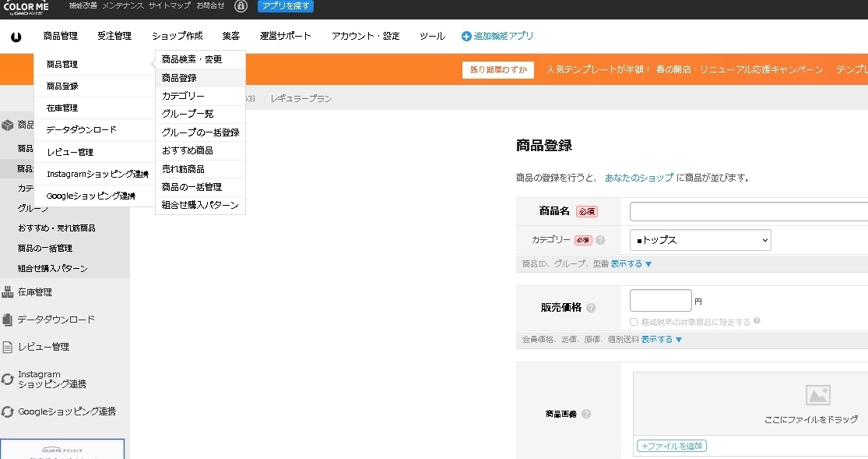Select 在庫管理 in the dropdown menu
This screenshot has width=868, height=459.
(95, 108)
